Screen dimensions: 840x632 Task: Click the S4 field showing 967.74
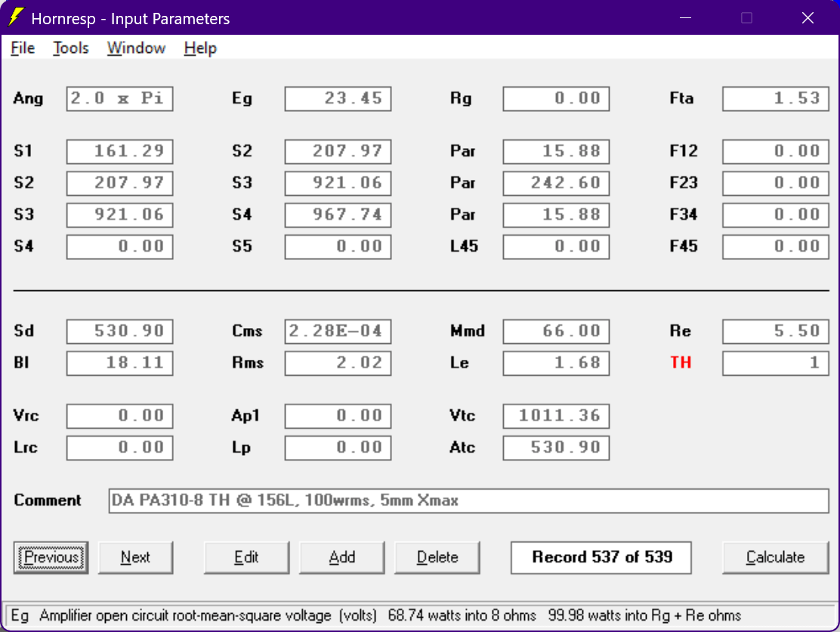click(x=338, y=215)
